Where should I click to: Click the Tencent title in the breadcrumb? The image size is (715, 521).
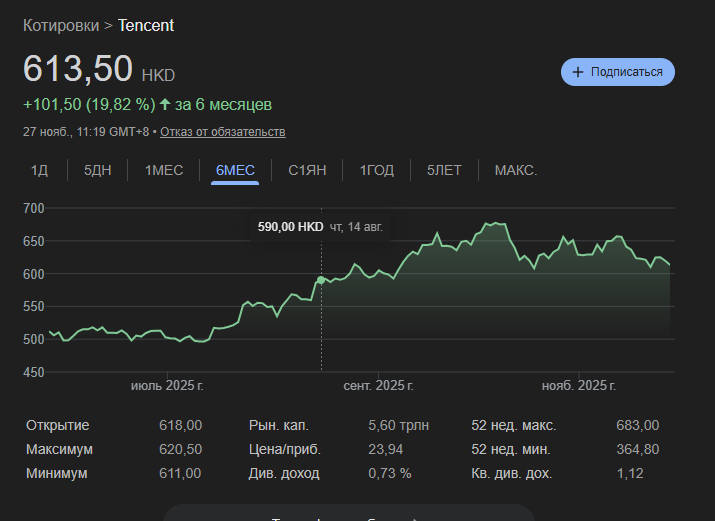click(146, 25)
